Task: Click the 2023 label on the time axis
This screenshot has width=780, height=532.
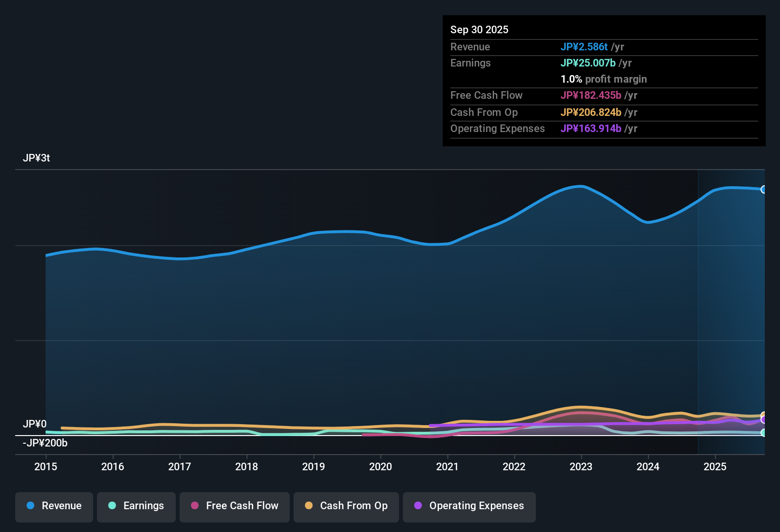Action: (x=581, y=467)
